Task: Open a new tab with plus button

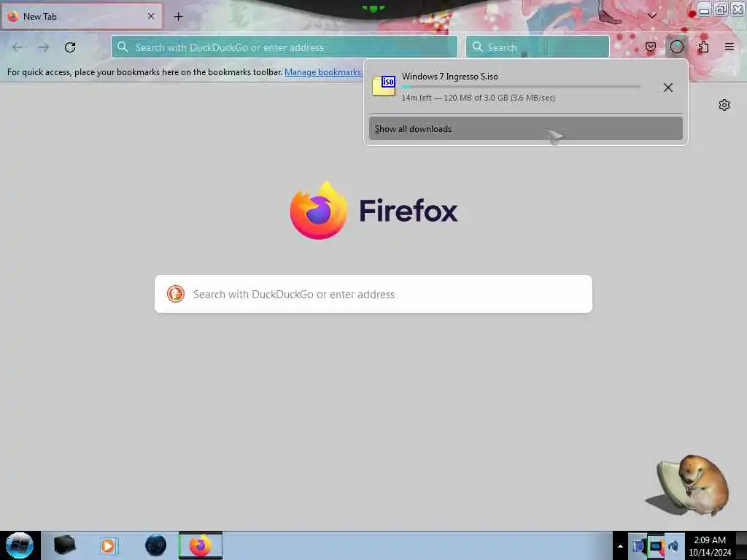Action: [x=178, y=17]
